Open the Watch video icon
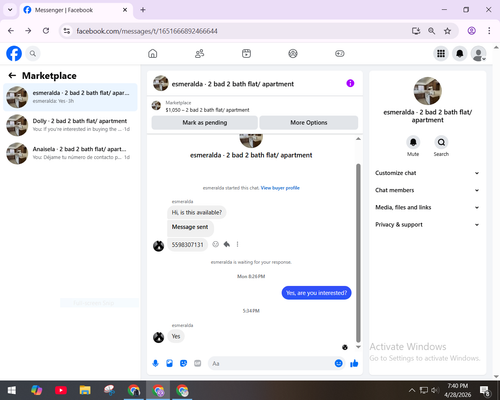This screenshot has width=500, height=400. tap(246, 53)
